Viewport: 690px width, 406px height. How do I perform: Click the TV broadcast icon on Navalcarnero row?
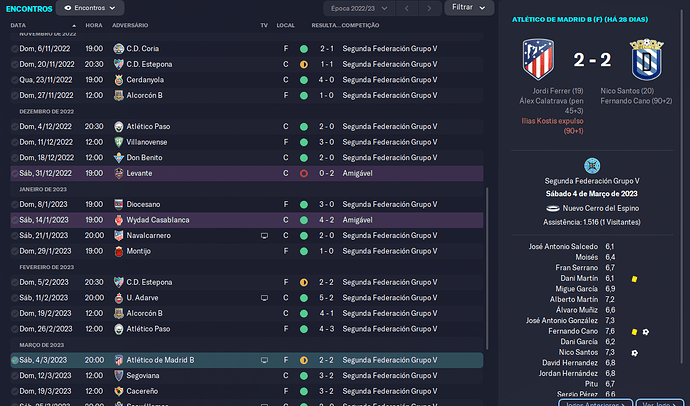click(x=264, y=236)
